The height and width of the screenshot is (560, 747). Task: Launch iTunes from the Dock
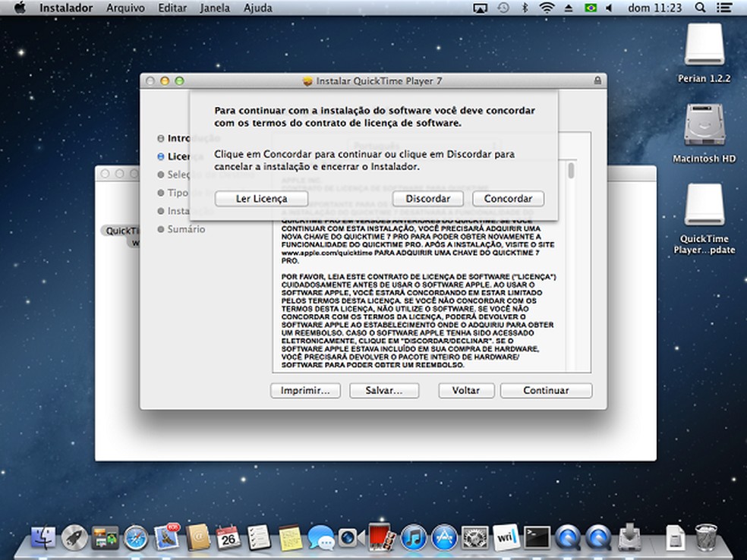(413, 540)
